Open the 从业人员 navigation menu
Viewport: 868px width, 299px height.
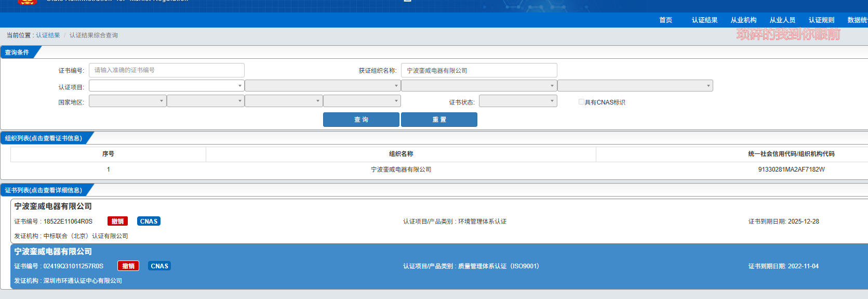tap(782, 20)
